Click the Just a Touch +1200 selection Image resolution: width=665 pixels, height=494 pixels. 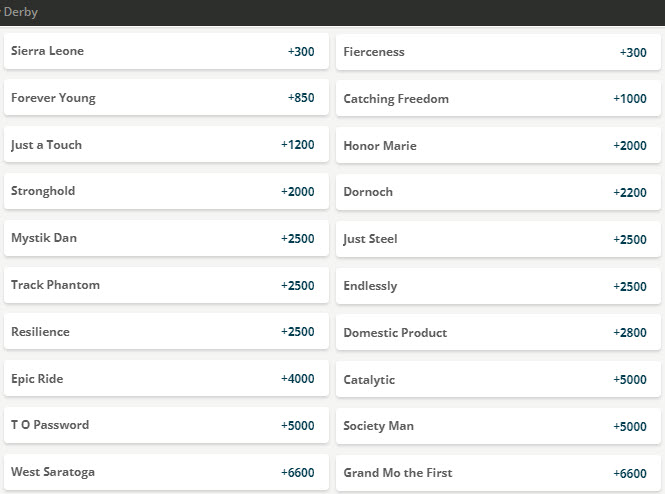pyautogui.click(x=166, y=145)
